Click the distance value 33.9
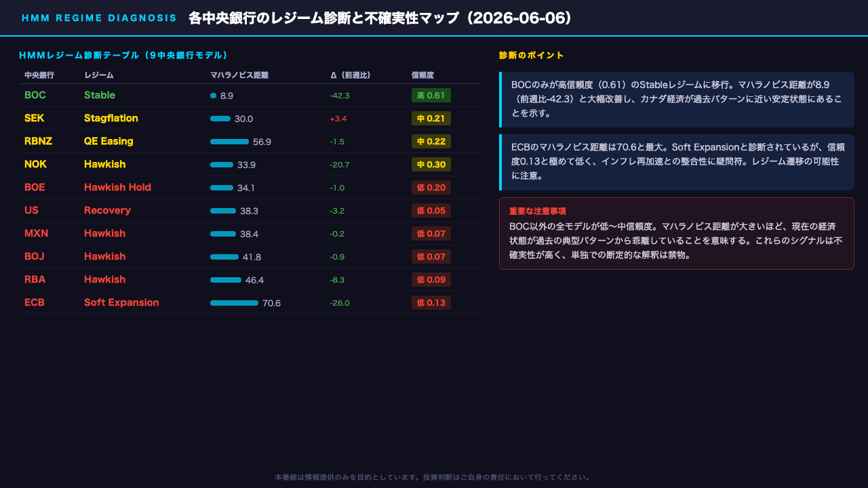Image resolution: width=868 pixels, height=488 pixels. (246, 165)
